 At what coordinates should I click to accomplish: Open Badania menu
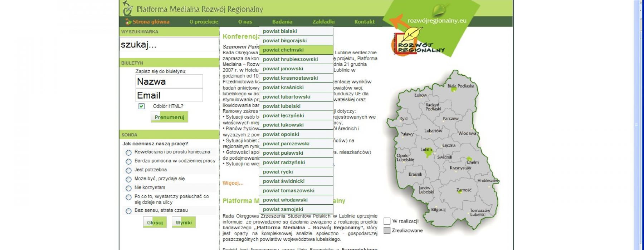tap(282, 22)
